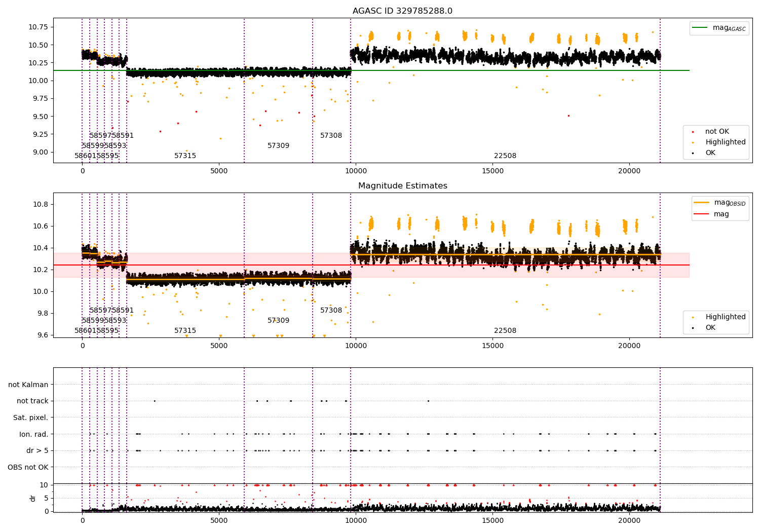
Task: Click the 9.6 y-axis tick in Magnitude Estimates plot
Action: pyautogui.click(x=42, y=335)
